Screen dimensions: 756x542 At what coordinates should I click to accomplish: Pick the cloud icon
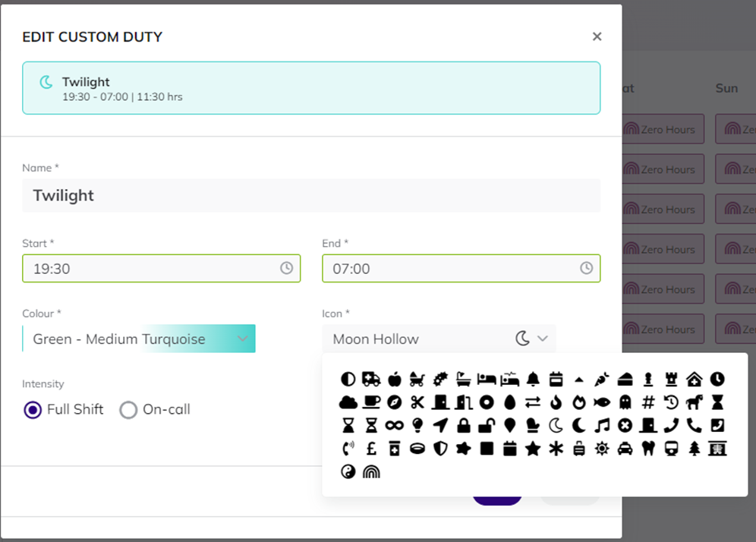348,402
